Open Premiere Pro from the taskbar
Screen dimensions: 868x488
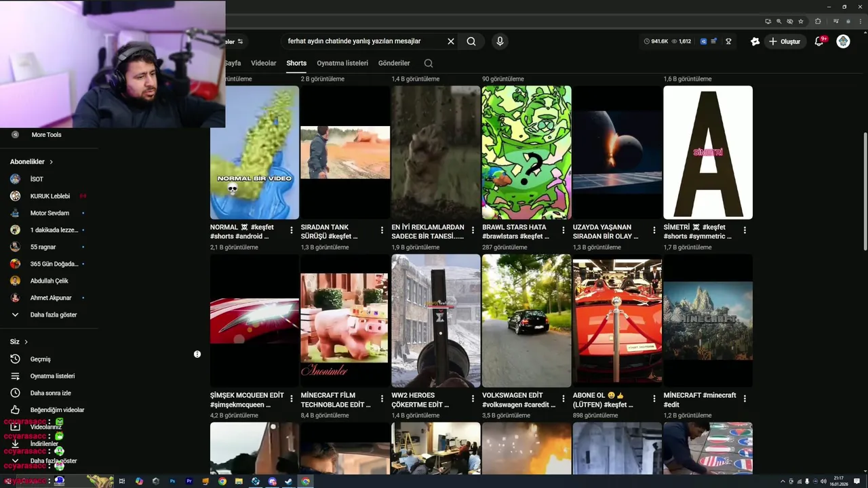[189, 481]
